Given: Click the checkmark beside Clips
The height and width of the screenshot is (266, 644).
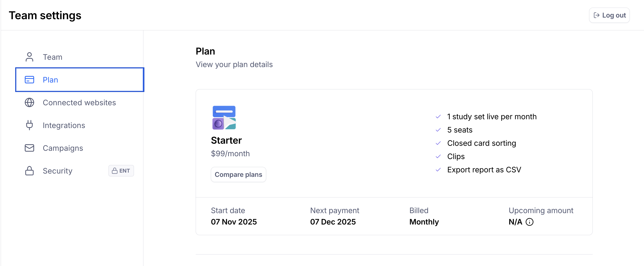Looking at the screenshot, I should click(438, 156).
